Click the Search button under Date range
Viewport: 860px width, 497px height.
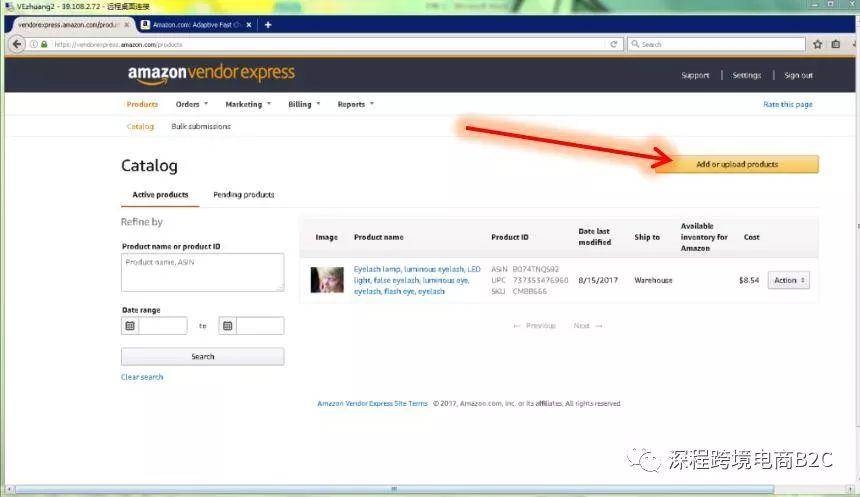(202, 357)
